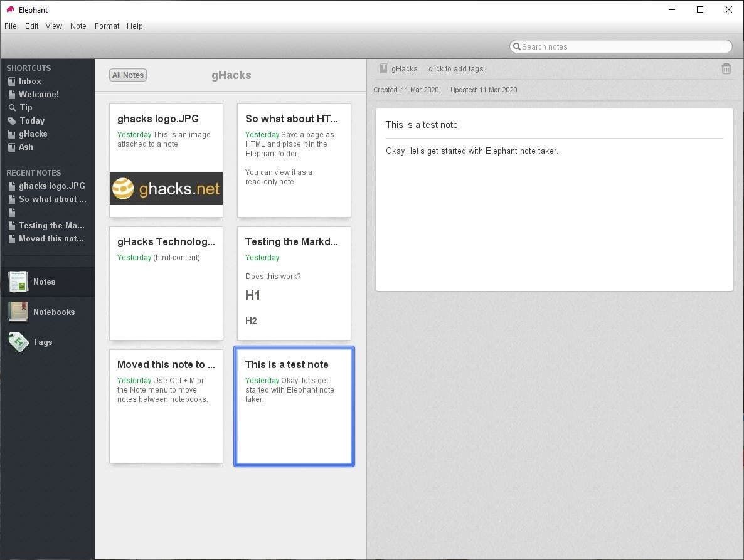Select the Moved this note to ... card

(x=166, y=406)
